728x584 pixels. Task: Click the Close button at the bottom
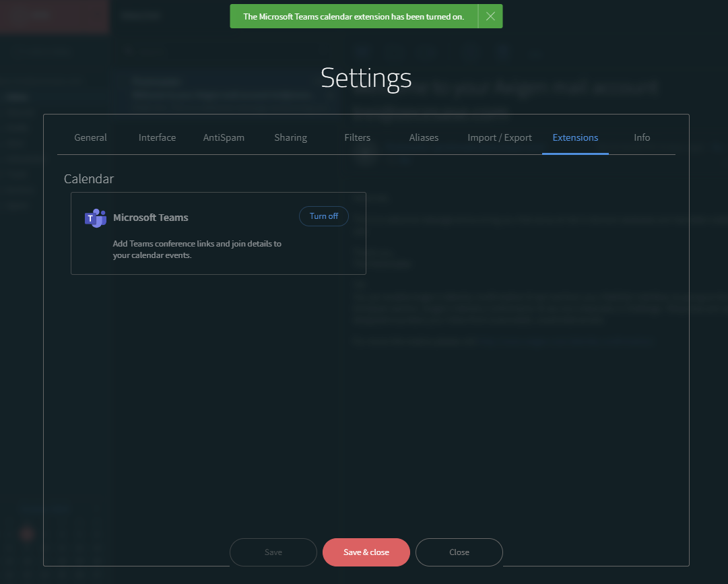pos(459,552)
